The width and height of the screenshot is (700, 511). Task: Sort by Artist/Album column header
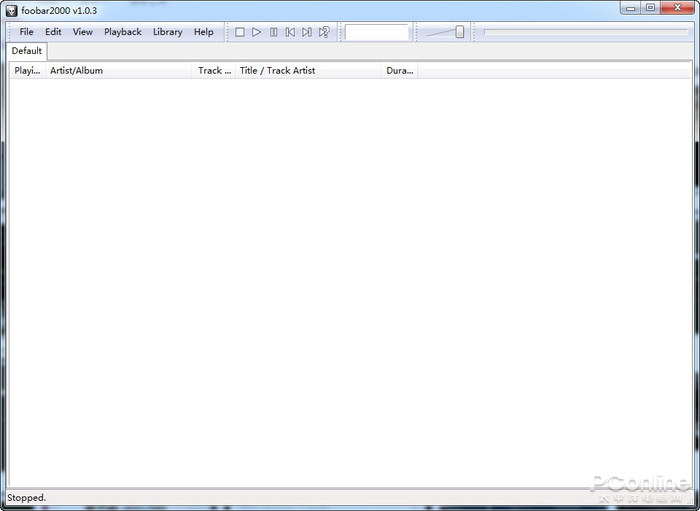118,71
